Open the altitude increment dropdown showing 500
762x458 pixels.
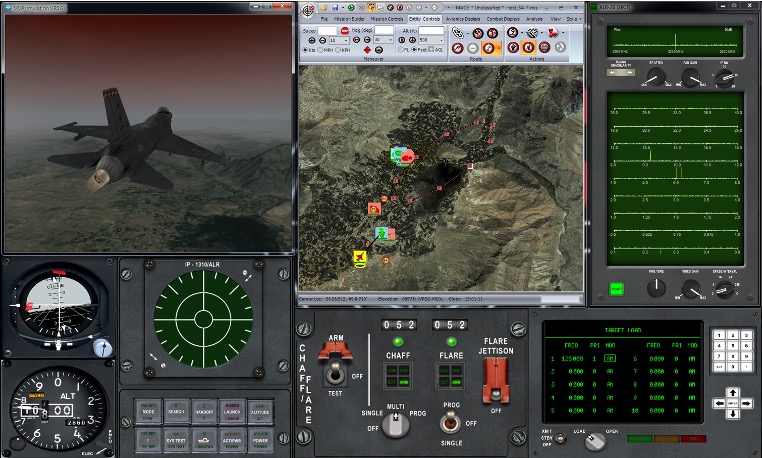431,40
